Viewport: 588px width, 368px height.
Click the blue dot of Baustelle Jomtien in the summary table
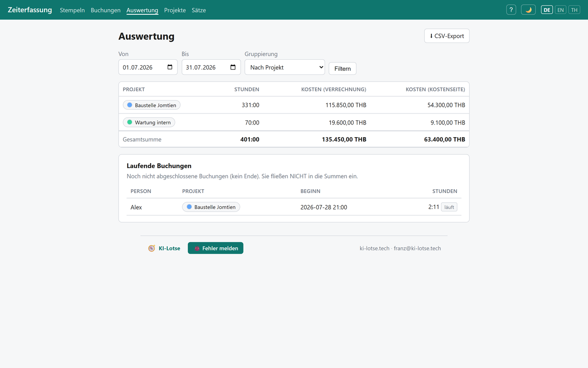tap(130, 105)
